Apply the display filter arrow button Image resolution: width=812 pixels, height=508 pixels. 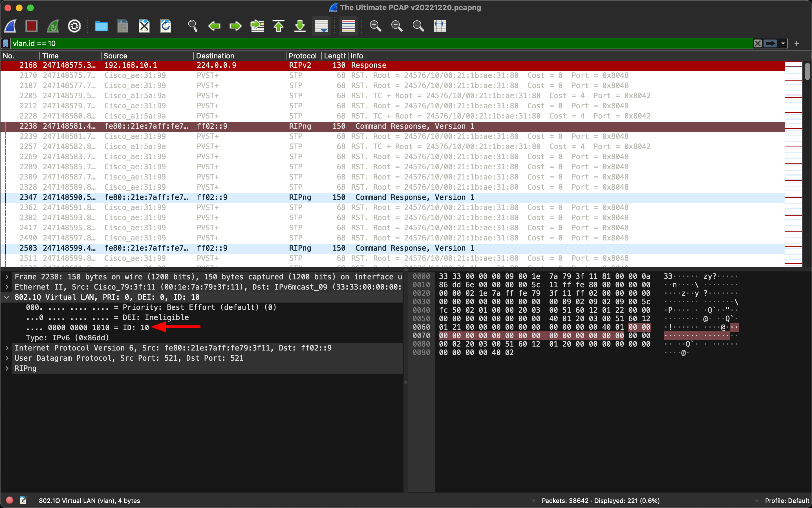pos(770,43)
